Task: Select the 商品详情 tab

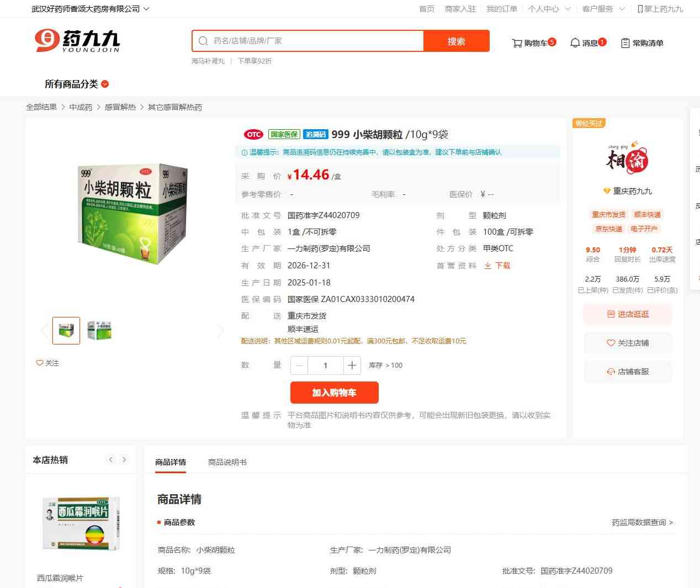Action: click(x=171, y=462)
